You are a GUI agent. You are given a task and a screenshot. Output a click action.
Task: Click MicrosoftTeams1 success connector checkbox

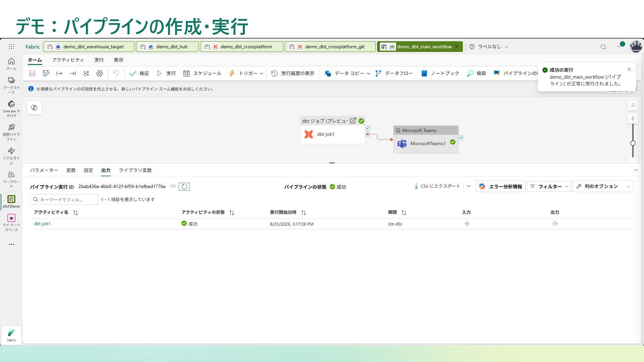pyautogui.click(x=461, y=137)
